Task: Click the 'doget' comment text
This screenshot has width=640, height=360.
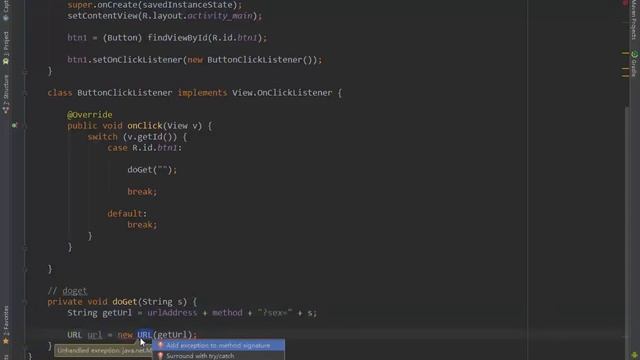Action: pyautogui.click(x=75, y=291)
